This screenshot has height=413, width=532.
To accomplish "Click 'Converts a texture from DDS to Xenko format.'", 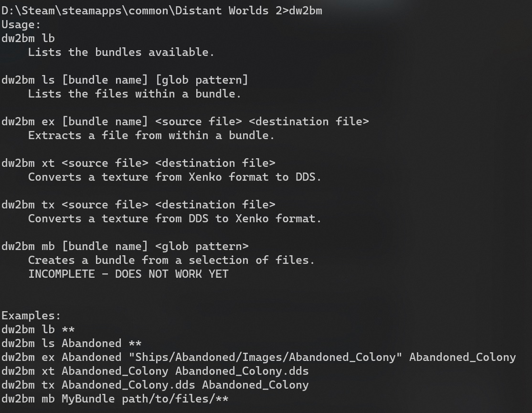I will click(x=175, y=218).
